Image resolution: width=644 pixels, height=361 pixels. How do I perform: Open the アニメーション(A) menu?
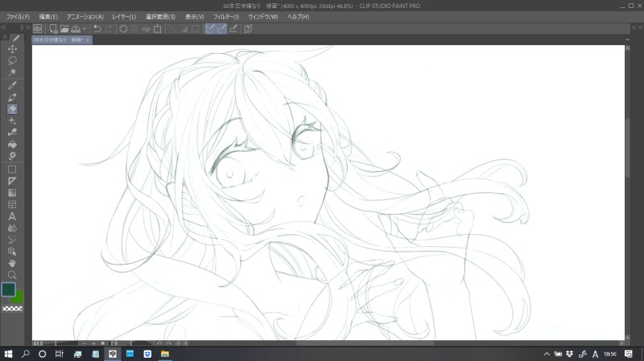pyautogui.click(x=85, y=17)
